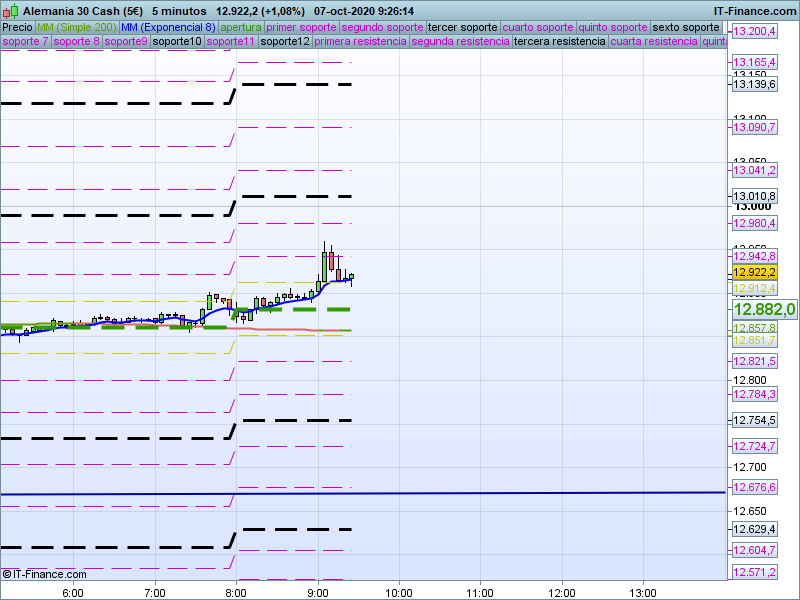Select the Precio indicator label
The width and height of the screenshot is (800, 600).
17,28
